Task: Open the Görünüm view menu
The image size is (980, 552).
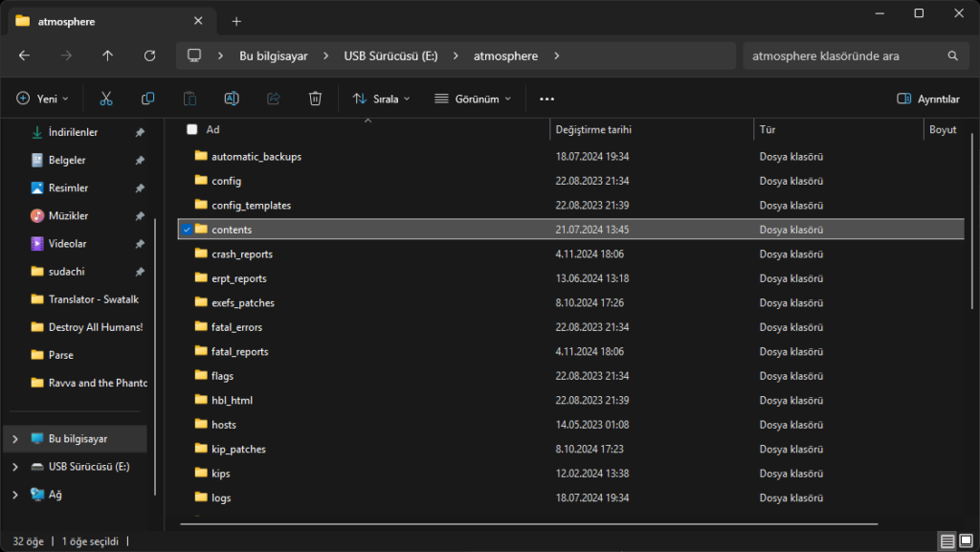Action: [x=473, y=99]
